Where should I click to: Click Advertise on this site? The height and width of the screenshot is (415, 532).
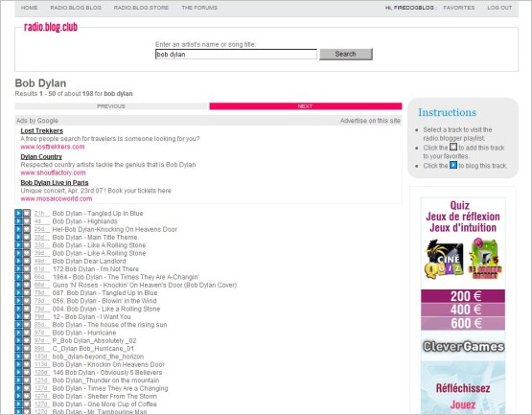coord(370,121)
